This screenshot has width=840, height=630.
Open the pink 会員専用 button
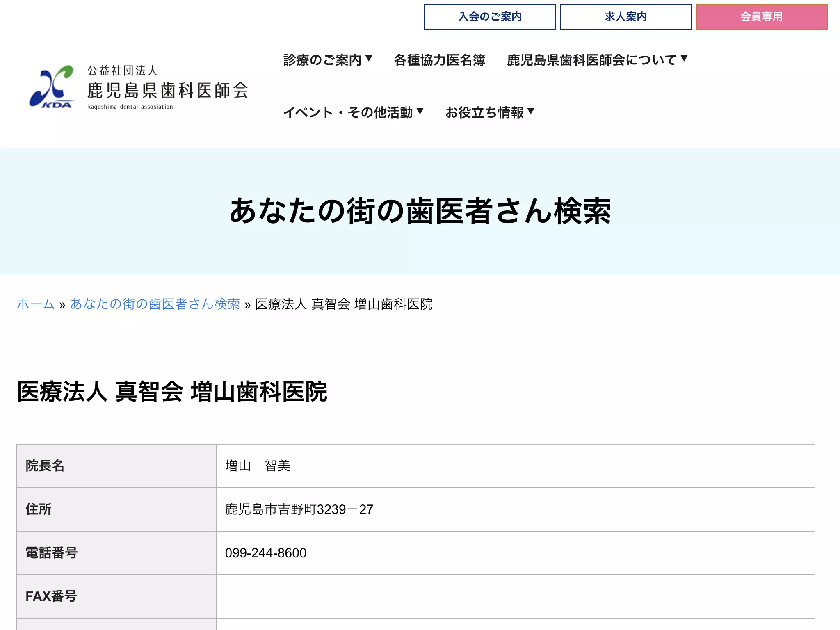pos(762,17)
